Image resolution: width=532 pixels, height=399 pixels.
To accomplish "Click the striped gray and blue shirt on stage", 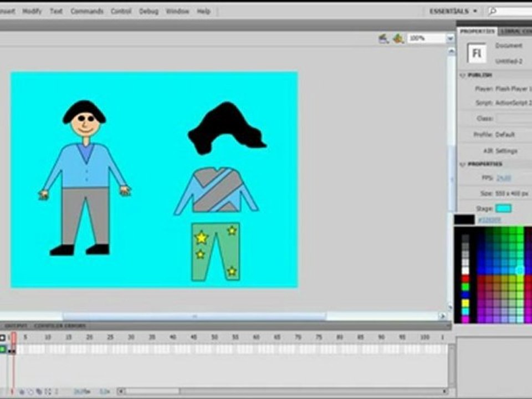I will tap(217, 191).
